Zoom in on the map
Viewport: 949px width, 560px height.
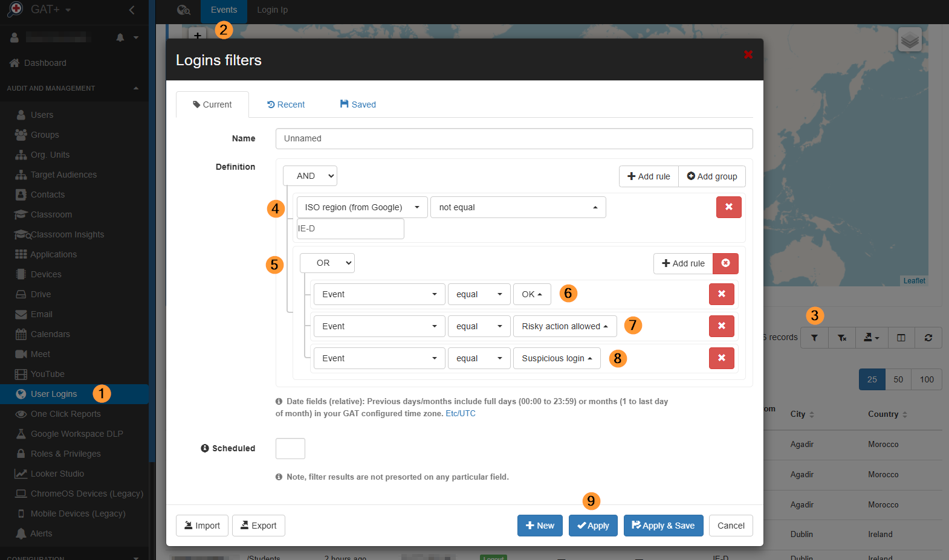[198, 35]
